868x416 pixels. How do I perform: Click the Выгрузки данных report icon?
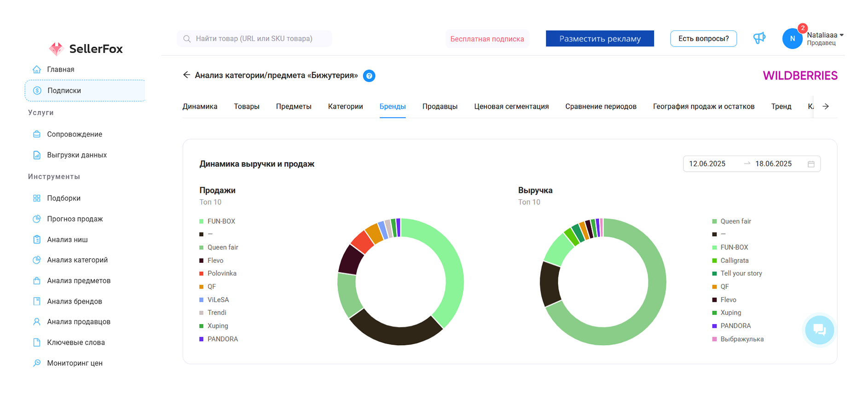pyautogui.click(x=37, y=155)
